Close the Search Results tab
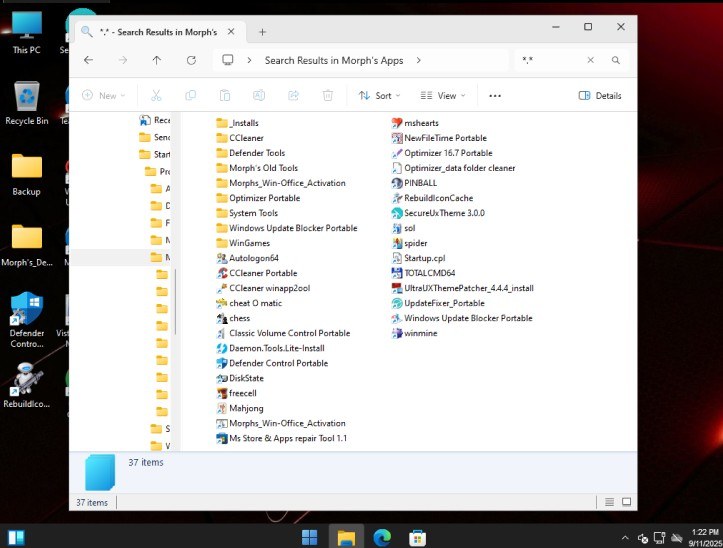Screen dimensions: 723x548 tap(231, 32)
